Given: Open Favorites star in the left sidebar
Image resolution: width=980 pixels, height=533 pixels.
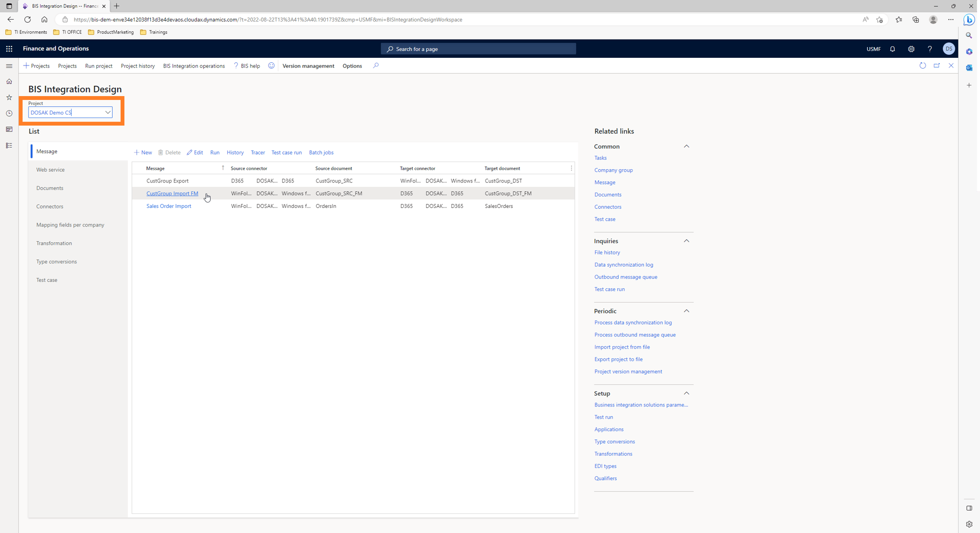Looking at the screenshot, I should point(9,97).
